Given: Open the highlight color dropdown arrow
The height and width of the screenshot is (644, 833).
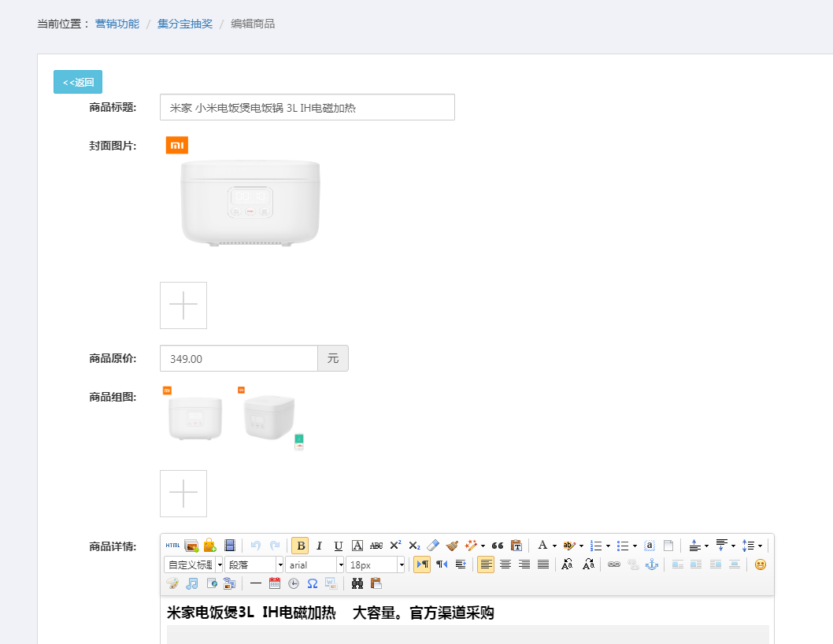Looking at the screenshot, I should (581, 546).
